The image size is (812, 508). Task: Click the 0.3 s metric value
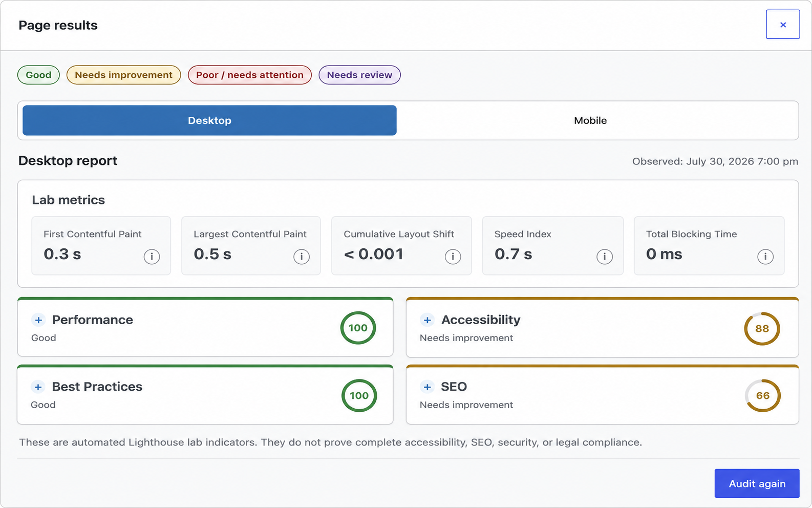pyautogui.click(x=62, y=254)
